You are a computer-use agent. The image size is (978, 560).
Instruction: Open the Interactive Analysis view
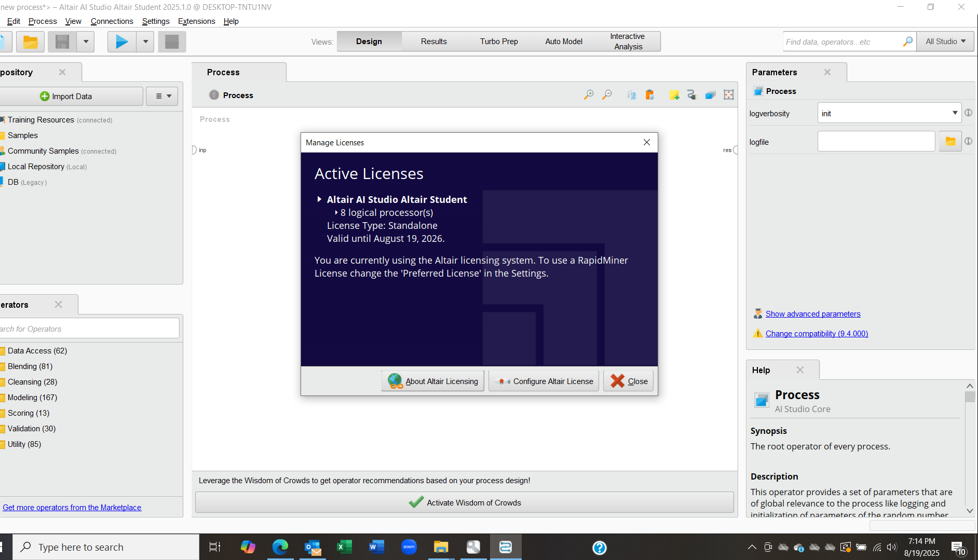[x=628, y=42]
